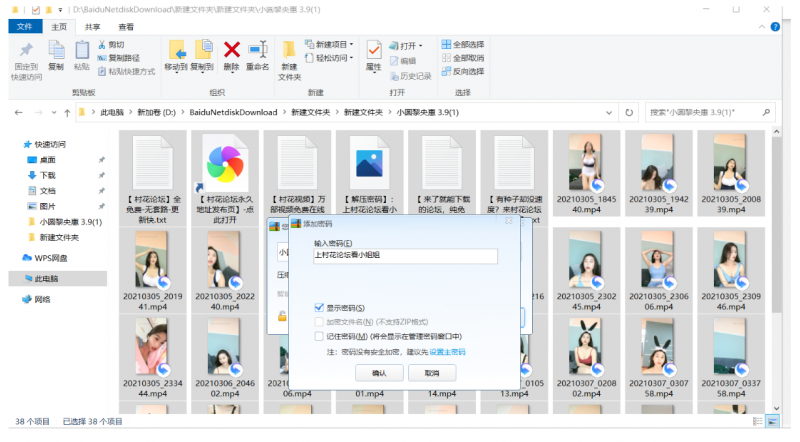Click the Paste (粘贴) clipboard icon
The height and width of the screenshot is (442, 800).
82,50
